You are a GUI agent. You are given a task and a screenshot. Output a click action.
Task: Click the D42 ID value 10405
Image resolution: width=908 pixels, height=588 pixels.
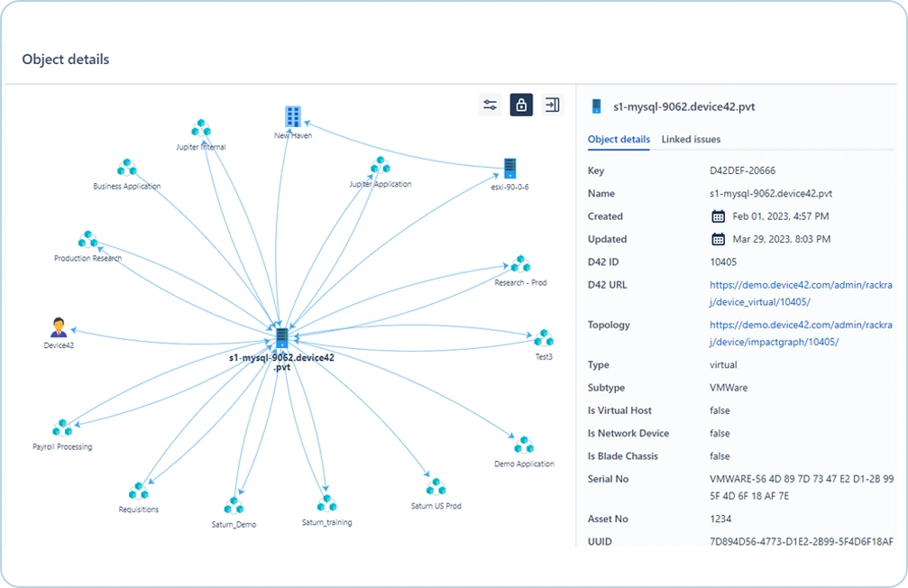pyautogui.click(x=723, y=262)
